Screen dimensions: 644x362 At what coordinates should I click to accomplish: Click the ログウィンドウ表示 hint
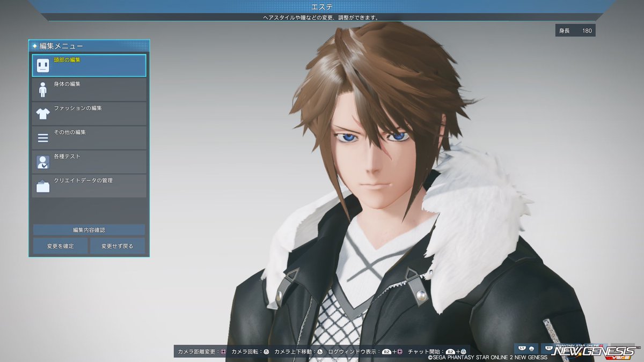pyautogui.click(x=365, y=352)
